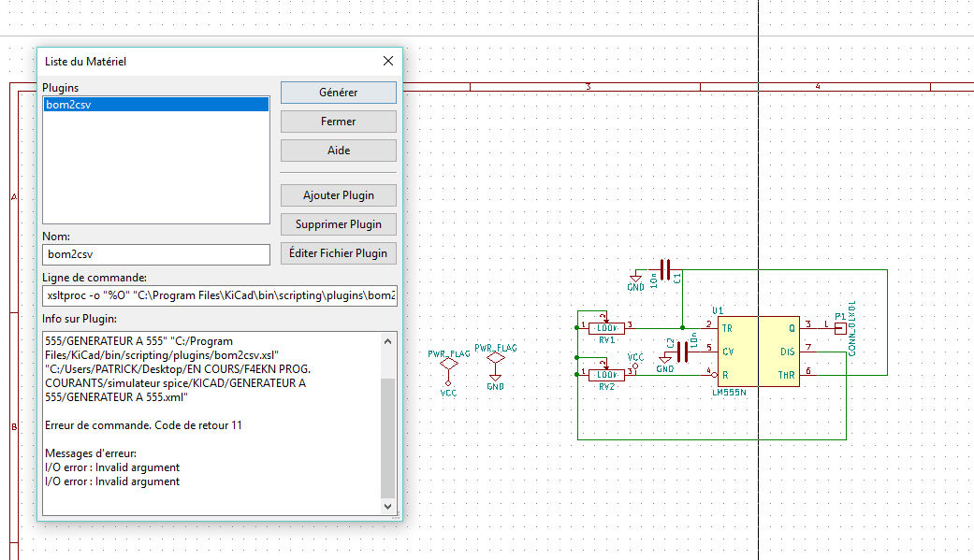Screen dimensions: 974x560
Task: Click into the Ligne de commande field
Action: pos(219,295)
